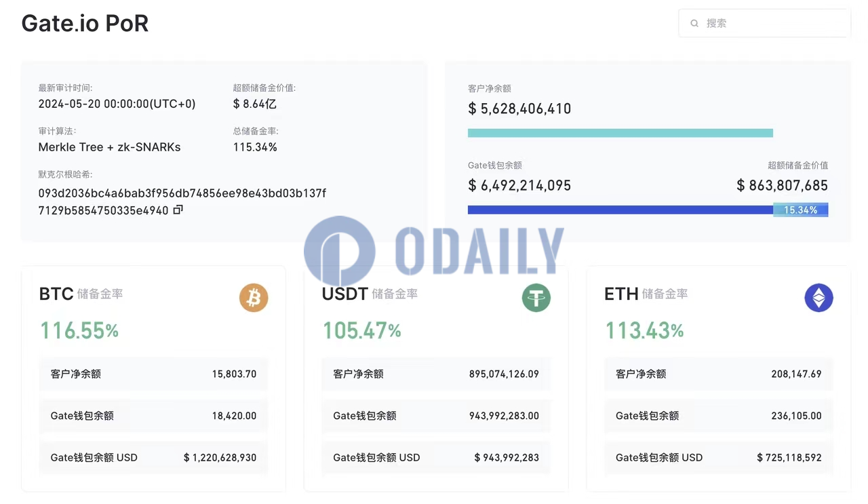Click the 总储备金率 label

[256, 131]
